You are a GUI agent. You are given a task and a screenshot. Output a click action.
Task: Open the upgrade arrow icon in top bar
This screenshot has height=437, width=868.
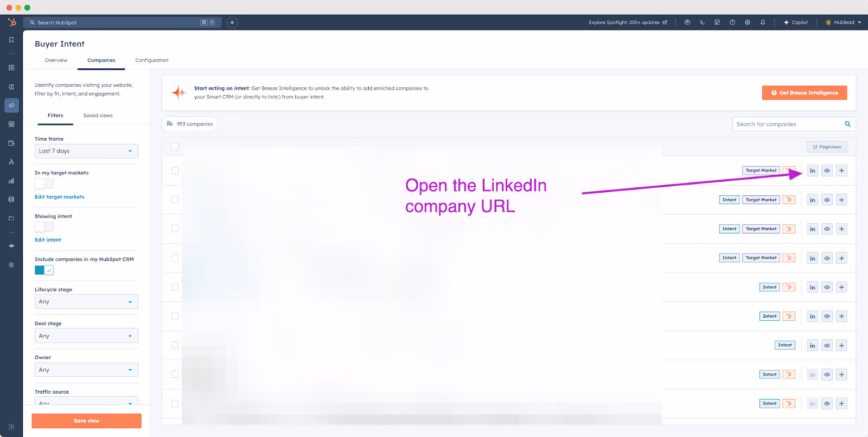(687, 22)
